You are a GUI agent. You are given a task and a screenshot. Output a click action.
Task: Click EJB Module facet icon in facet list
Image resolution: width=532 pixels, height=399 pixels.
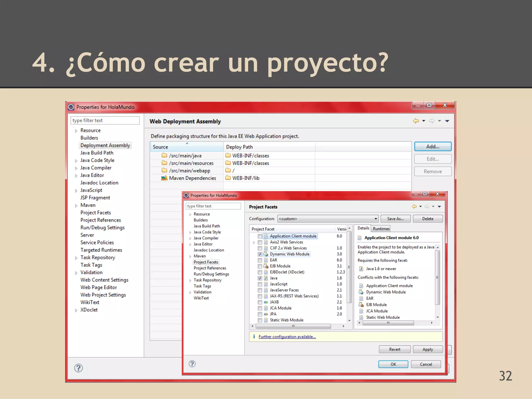pos(266,266)
